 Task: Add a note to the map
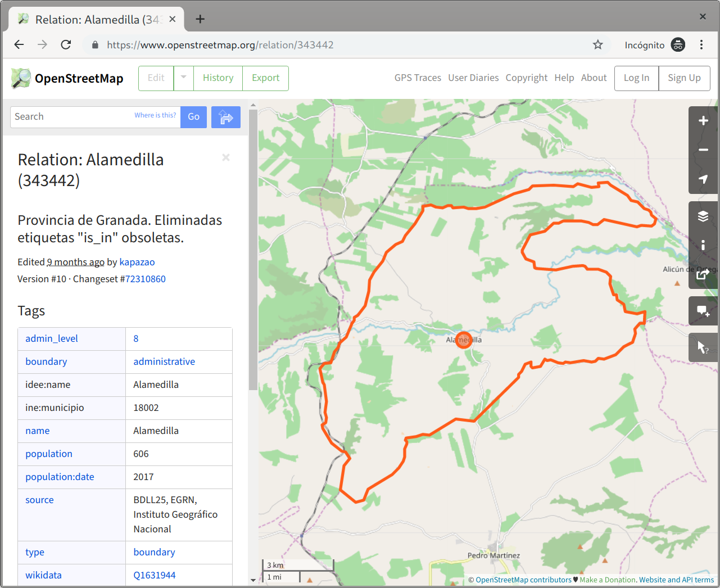pos(703,311)
